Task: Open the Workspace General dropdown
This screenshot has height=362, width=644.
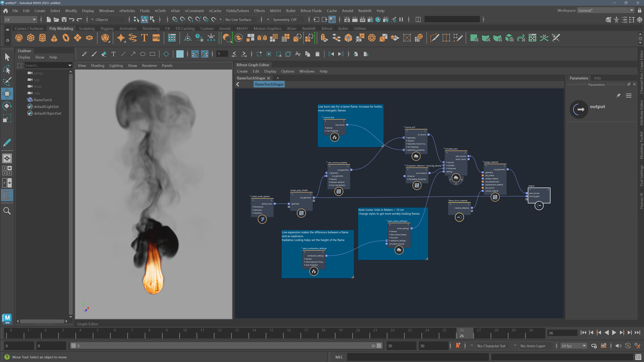Action: 631,10
